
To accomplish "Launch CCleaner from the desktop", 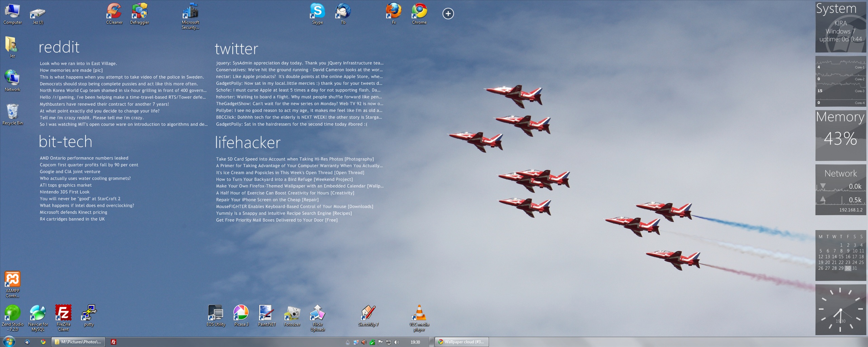I will 114,14.
